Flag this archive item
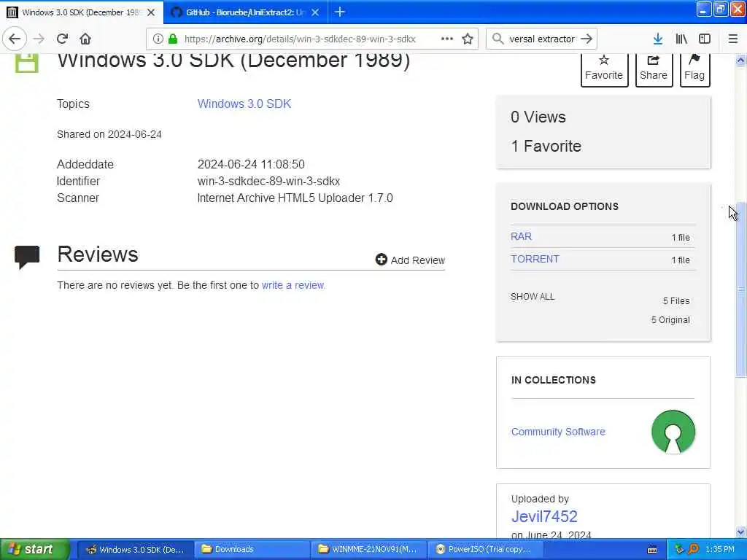This screenshot has width=747, height=560. pos(694,69)
